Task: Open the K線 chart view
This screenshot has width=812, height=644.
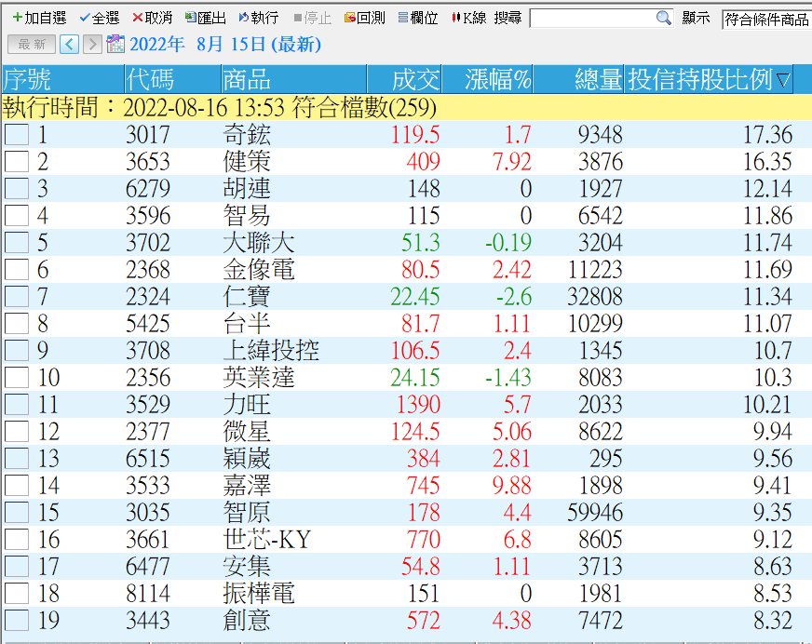Action: click(x=469, y=18)
